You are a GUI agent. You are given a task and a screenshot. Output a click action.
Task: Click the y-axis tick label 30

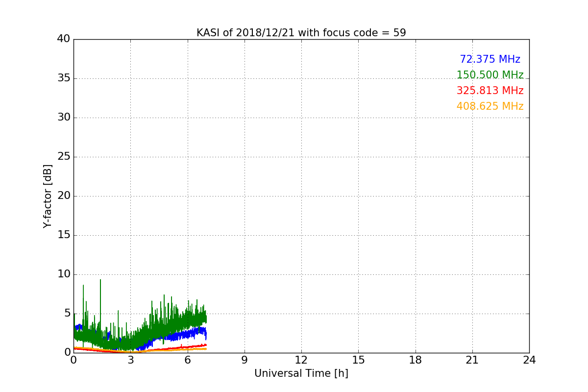click(x=64, y=118)
